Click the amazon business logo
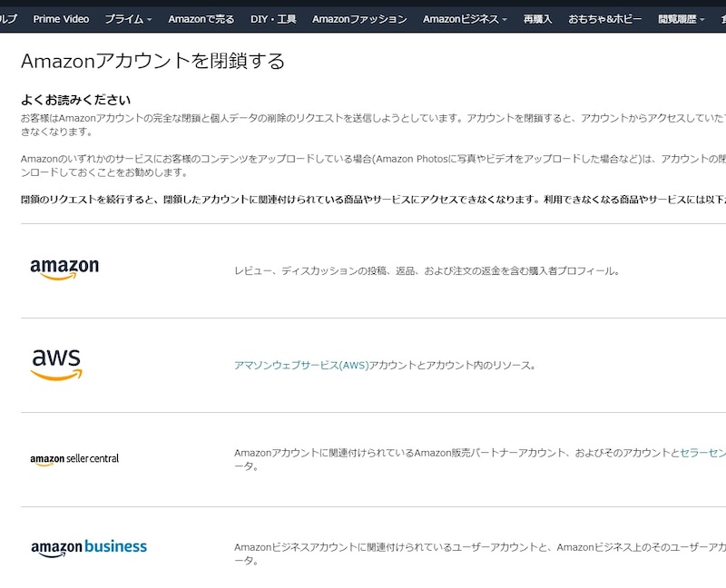 (89, 548)
